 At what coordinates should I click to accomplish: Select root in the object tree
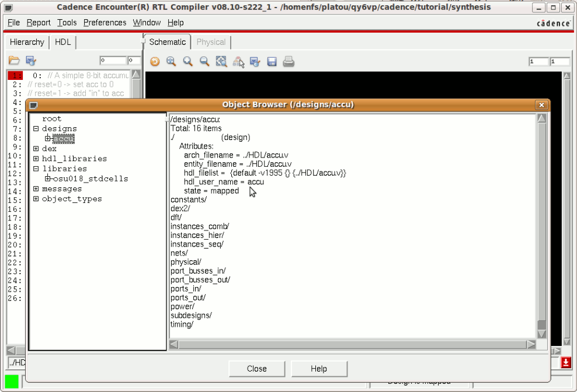51,119
